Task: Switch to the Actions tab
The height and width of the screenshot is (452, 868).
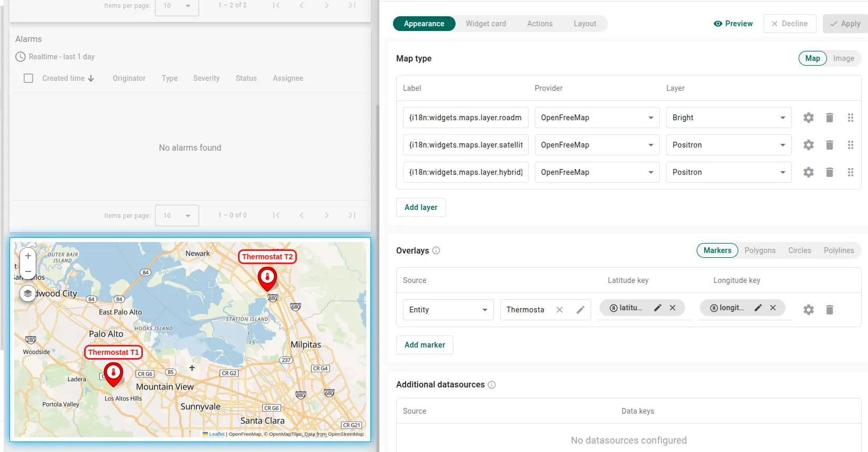Action: (x=540, y=24)
